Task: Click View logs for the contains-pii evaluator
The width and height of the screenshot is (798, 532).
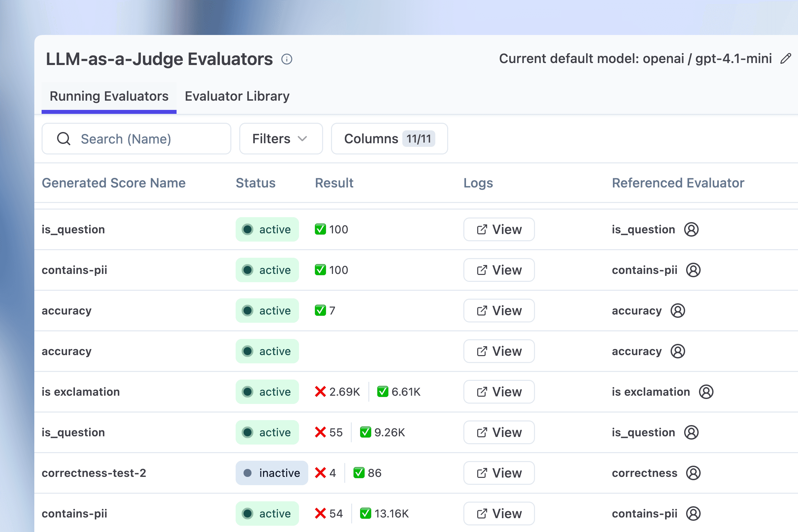Action: tap(499, 270)
